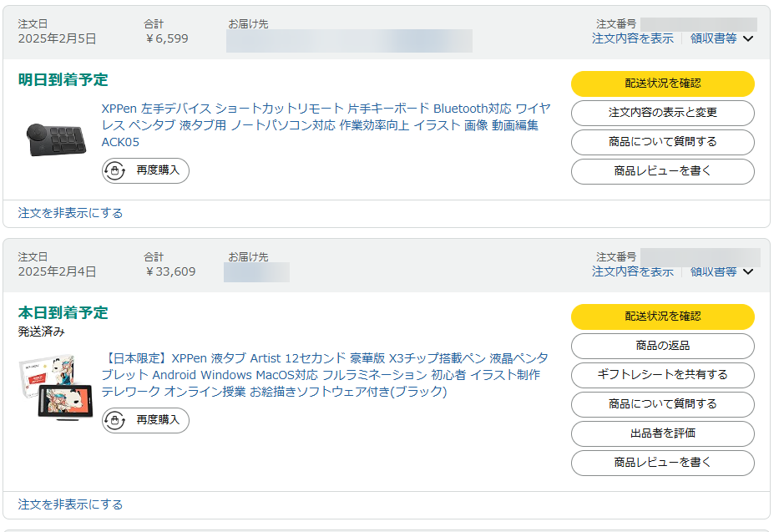
Task: Check delivery status for the 明日到着予定 order
Action: pos(662,84)
